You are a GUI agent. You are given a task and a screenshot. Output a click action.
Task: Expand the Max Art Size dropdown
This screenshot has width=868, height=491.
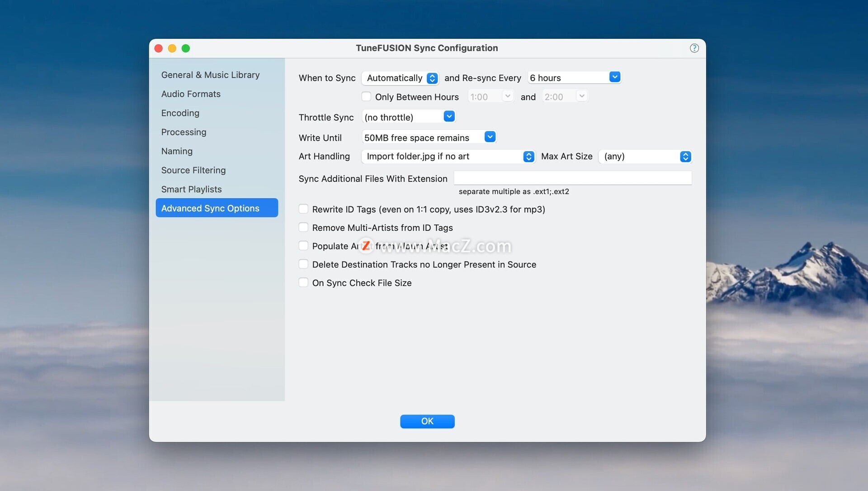tap(645, 157)
